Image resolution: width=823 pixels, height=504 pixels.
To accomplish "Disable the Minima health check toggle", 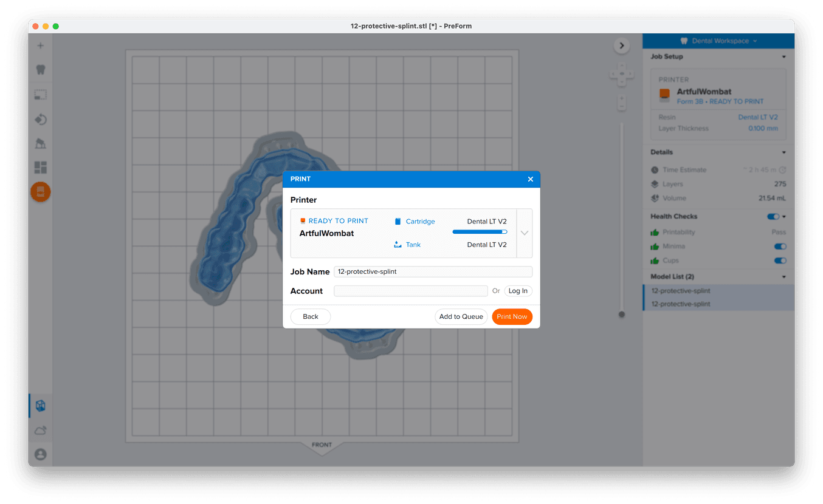I will (779, 247).
